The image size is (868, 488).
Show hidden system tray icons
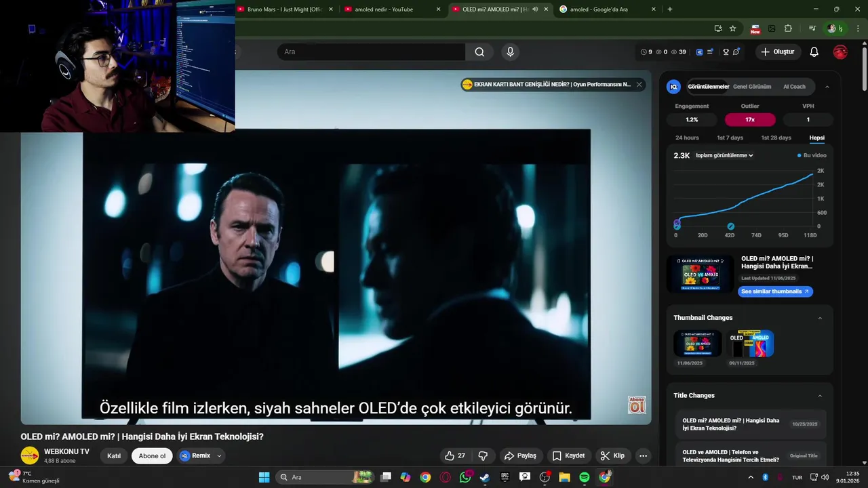750,477
